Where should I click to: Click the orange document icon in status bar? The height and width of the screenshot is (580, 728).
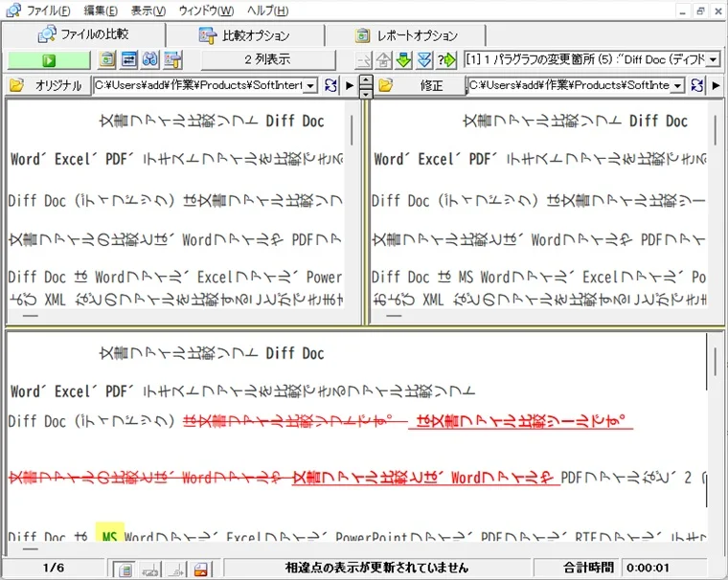(x=201, y=569)
